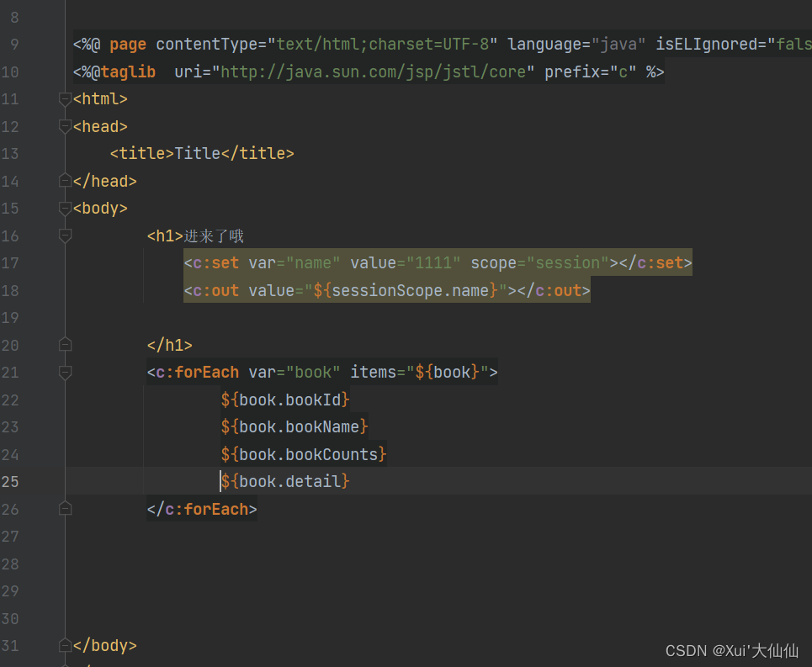Click the c:out sessionScope.name expression

(406, 290)
